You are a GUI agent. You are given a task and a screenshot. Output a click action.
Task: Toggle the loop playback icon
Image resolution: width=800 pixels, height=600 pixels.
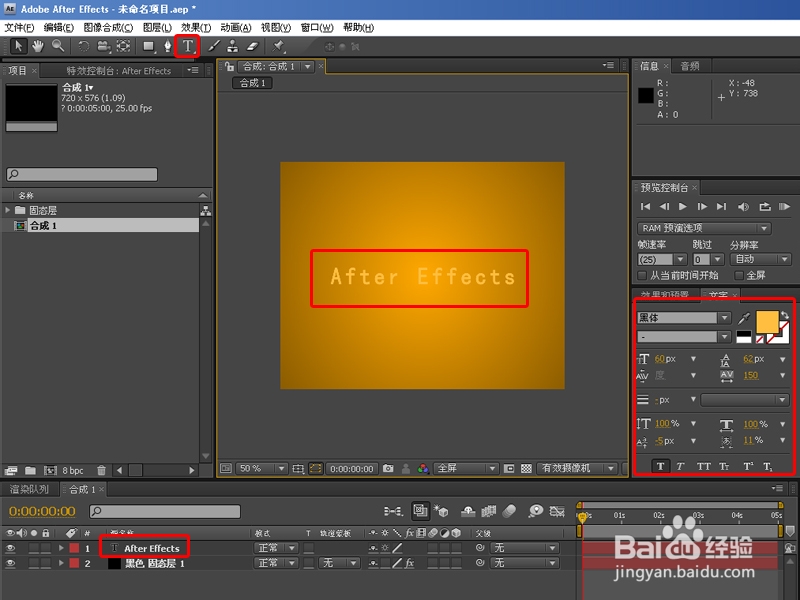tap(765, 207)
